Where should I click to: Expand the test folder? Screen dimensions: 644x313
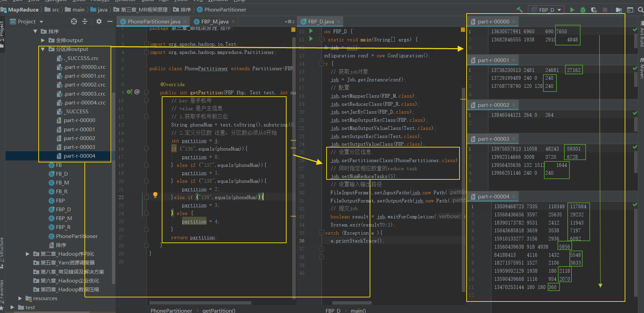pyautogui.click(x=12, y=307)
